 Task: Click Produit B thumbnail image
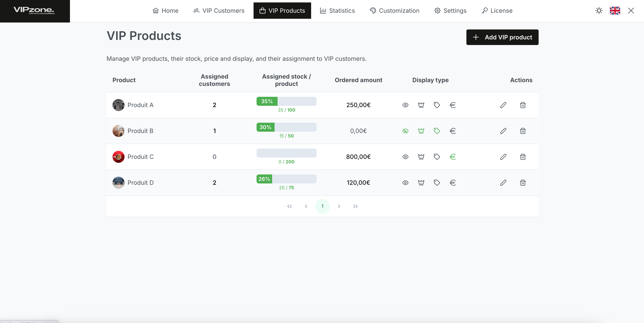click(x=119, y=131)
